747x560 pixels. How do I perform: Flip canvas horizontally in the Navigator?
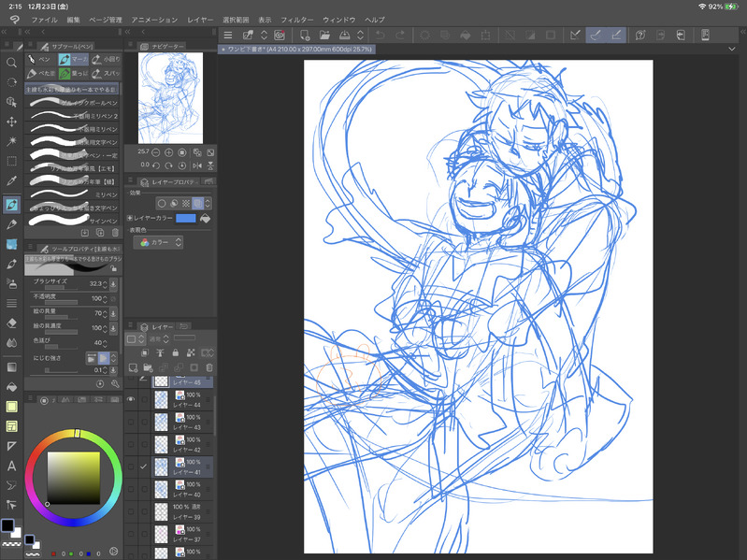(196, 165)
